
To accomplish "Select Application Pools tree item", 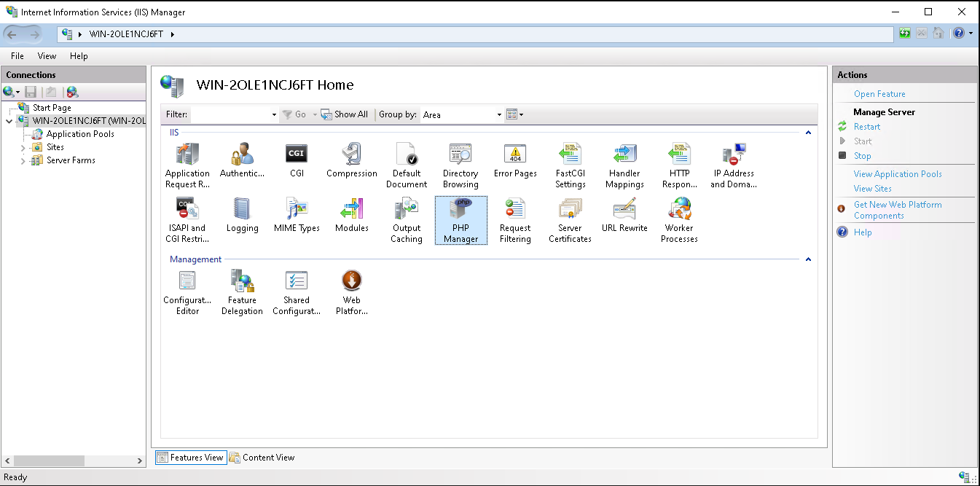I will click(x=80, y=134).
